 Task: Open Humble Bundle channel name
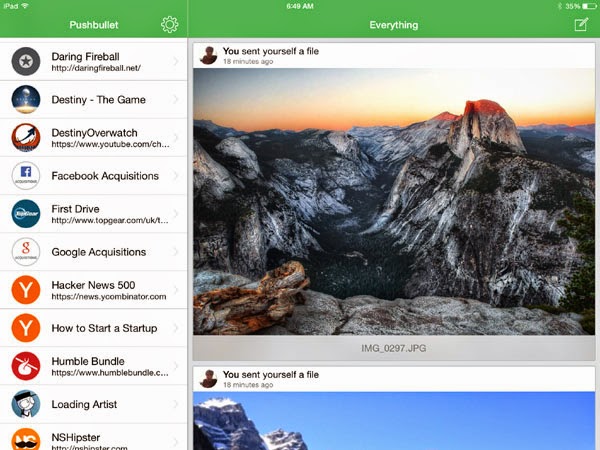[88, 361]
